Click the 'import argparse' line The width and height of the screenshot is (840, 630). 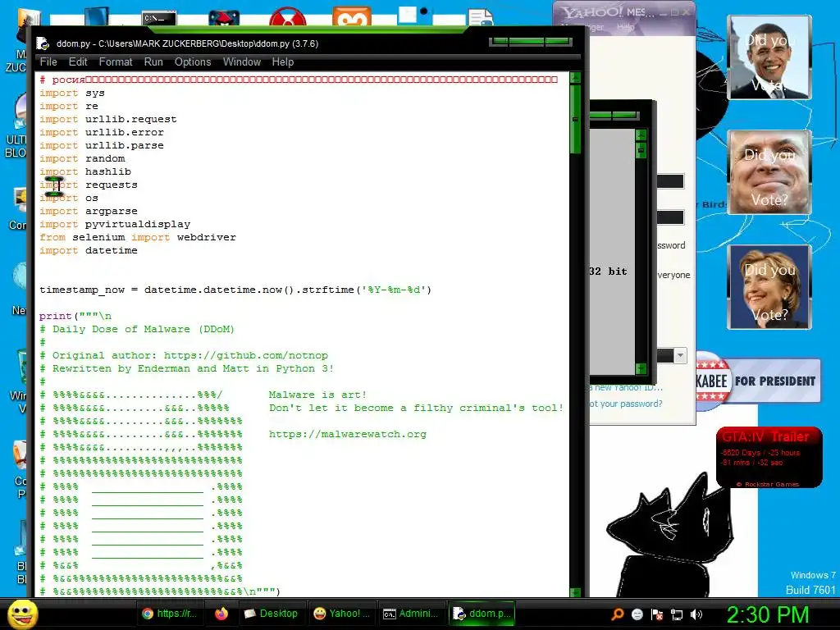tap(89, 211)
